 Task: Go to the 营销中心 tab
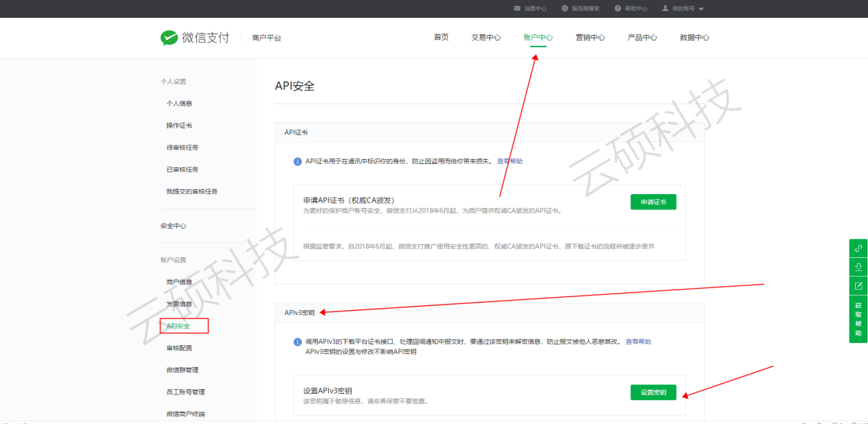(590, 38)
